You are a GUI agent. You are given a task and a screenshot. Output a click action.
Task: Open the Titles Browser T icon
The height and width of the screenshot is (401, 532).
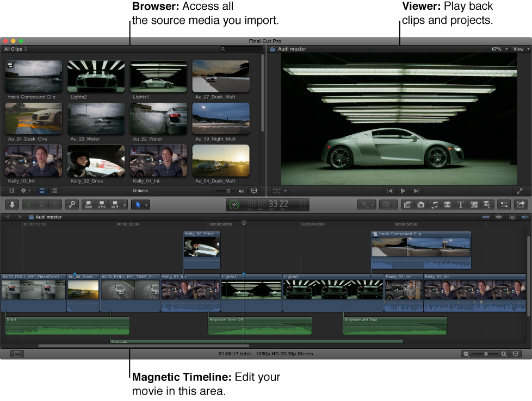(460, 205)
